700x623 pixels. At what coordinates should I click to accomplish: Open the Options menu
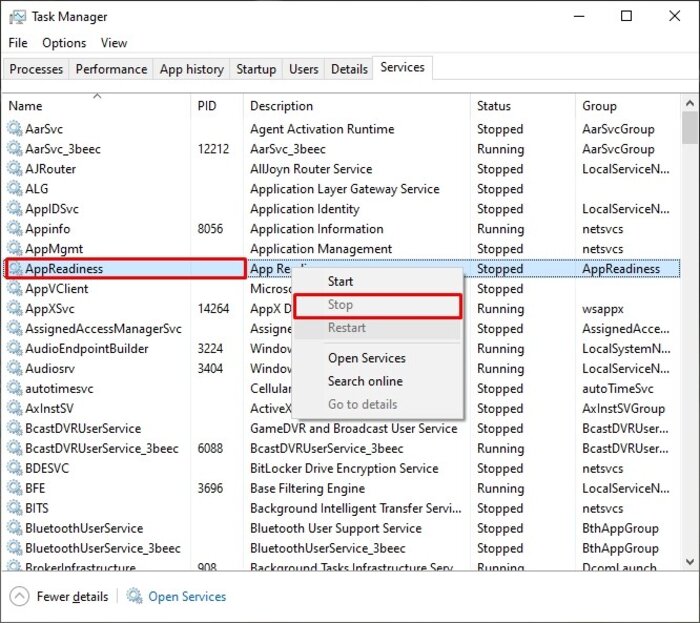(x=64, y=43)
